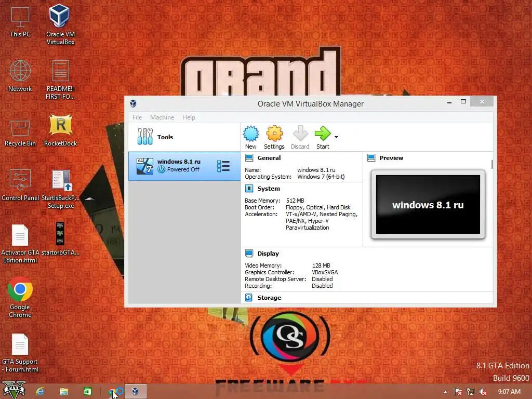Image resolution: width=532 pixels, height=399 pixels.
Task: Click the New machine icon in the toolbar
Action: [251, 134]
